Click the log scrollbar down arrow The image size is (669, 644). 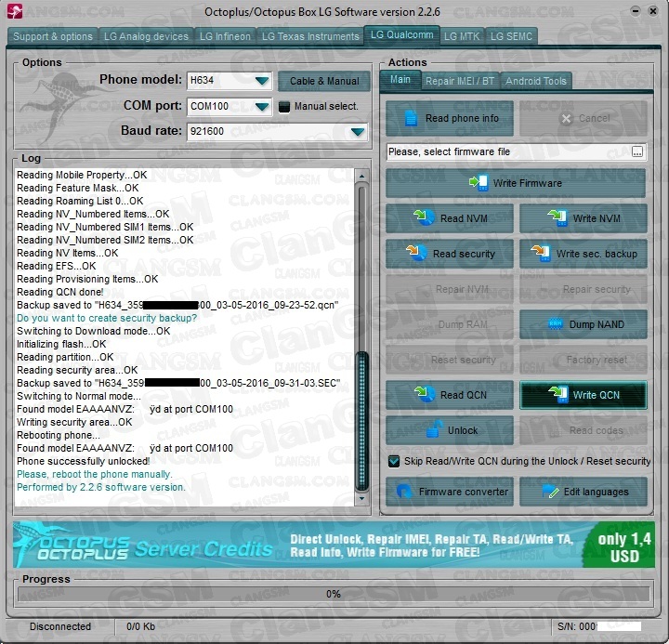361,498
